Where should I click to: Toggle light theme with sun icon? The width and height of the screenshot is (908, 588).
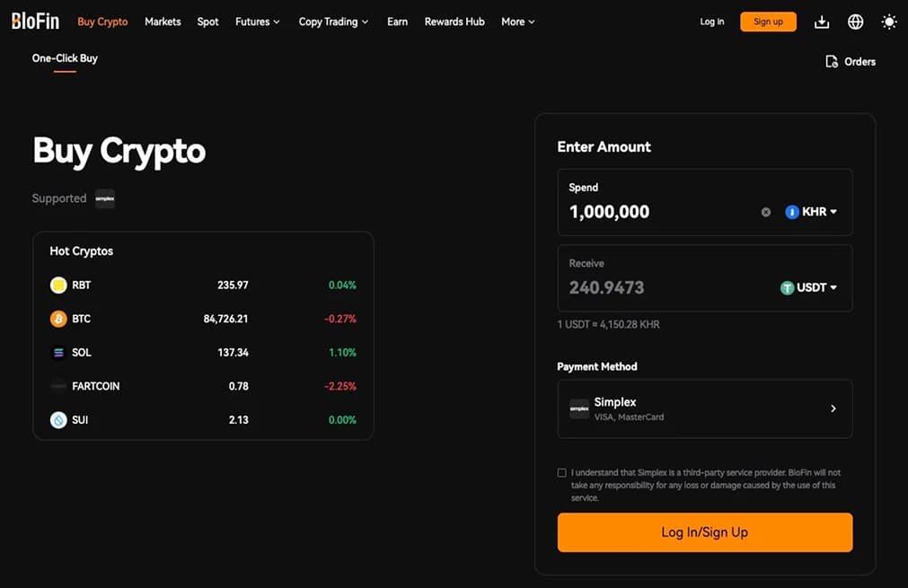coord(889,22)
